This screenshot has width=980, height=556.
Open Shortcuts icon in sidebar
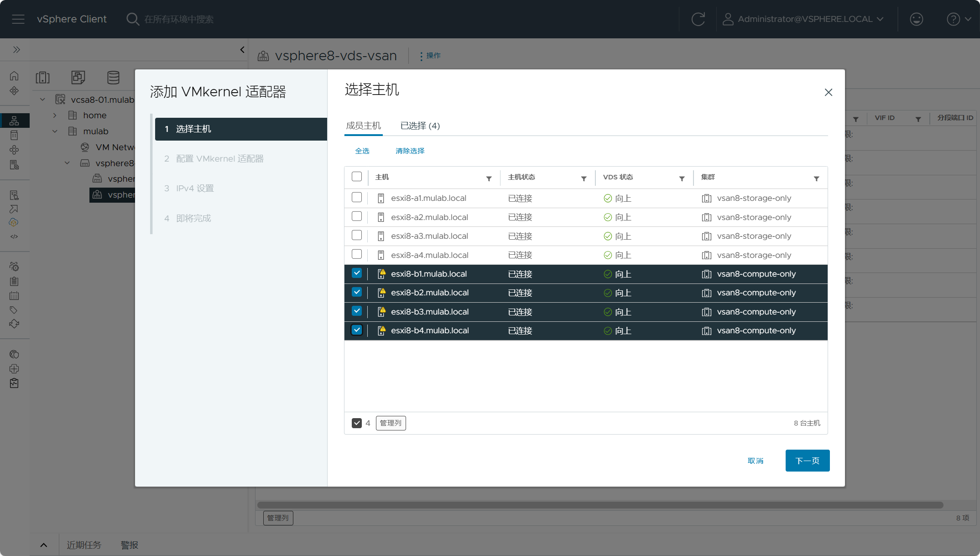click(x=14, y=90)
